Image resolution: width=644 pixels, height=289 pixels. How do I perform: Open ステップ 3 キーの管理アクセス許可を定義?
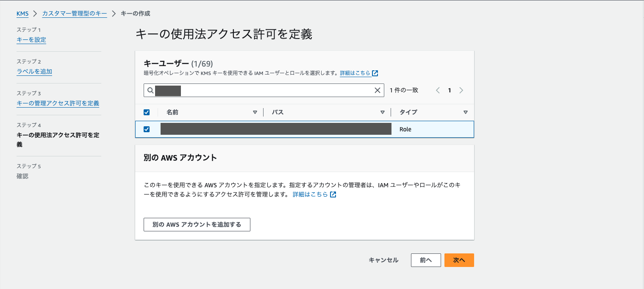coord(58,103)
